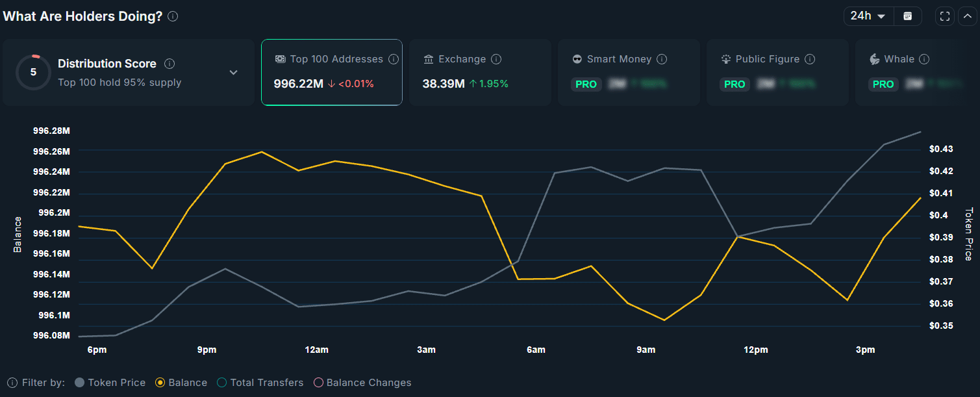
Task: Open the 24h timeframe dropdown
Action: pyautogui.click(x=868, y=16)
